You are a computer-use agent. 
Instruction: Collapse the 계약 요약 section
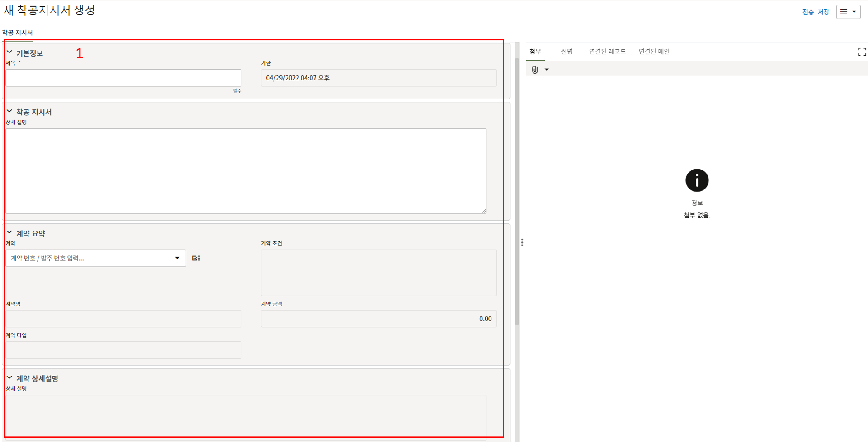tap(9, 233)
